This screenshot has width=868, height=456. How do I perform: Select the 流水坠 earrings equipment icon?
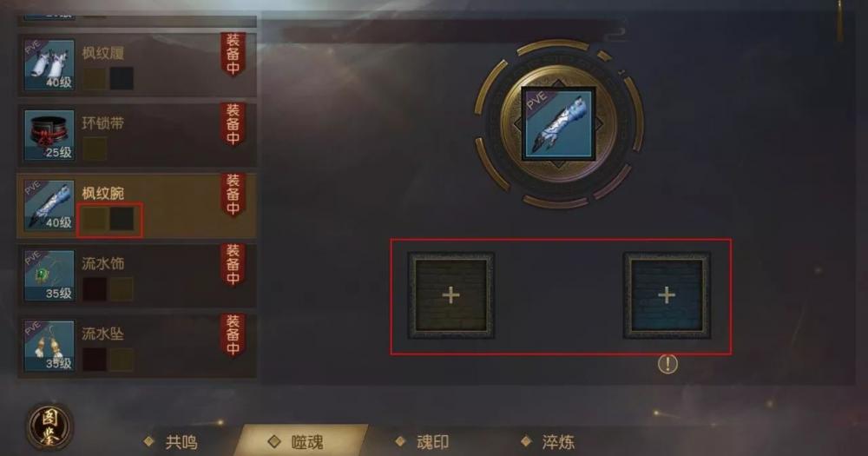[49, 347]
